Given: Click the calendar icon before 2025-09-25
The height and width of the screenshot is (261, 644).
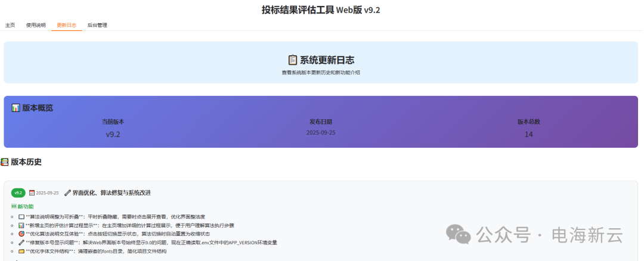Looking at the screenshot, I should 32,193.
